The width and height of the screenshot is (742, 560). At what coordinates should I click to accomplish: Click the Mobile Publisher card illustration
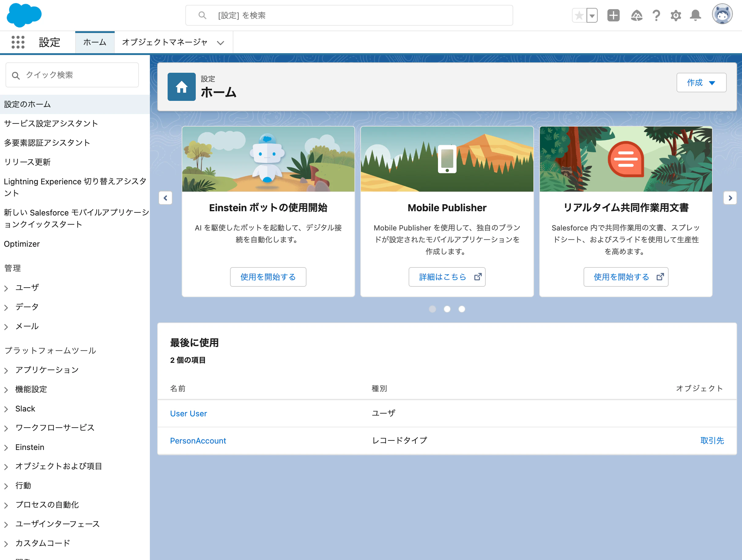click(x=447, y=159)
